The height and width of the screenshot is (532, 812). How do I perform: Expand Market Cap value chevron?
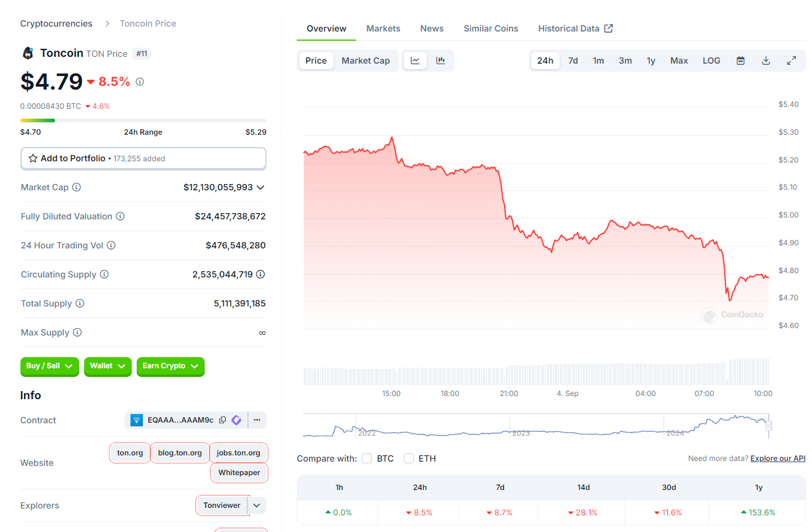[x=260, y=187]
